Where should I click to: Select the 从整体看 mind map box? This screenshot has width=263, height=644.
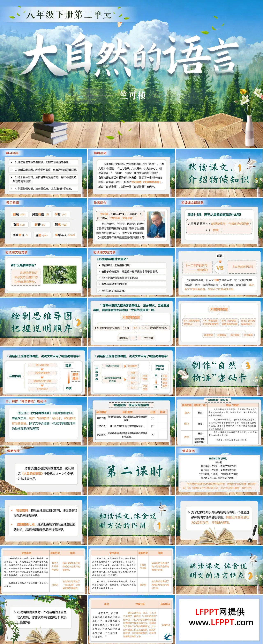point(15,376)
